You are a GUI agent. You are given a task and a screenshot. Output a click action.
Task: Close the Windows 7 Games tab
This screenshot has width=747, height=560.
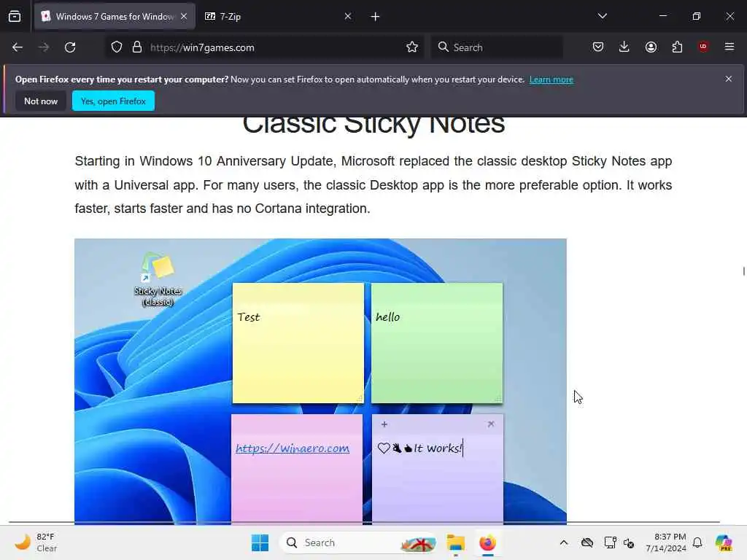tap(184, 16)
